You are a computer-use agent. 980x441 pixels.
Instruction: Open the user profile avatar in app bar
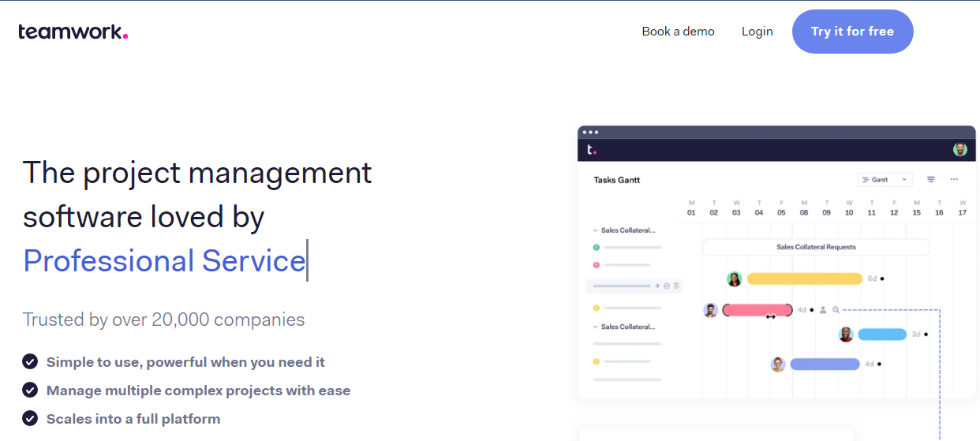[959, 149]
